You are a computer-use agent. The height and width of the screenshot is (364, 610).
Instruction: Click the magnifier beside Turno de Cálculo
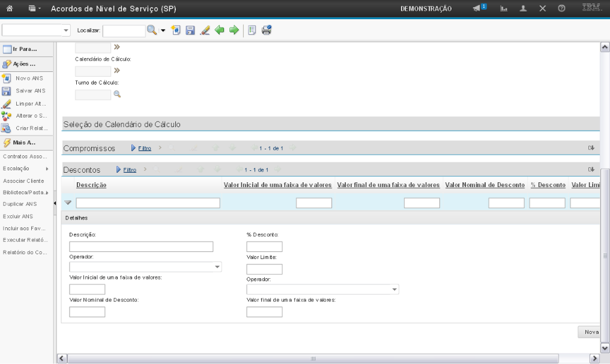point(117,94)
